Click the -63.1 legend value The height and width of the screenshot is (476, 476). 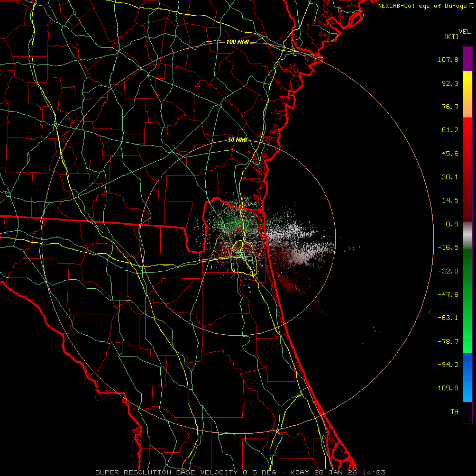[x=448, y=318]
